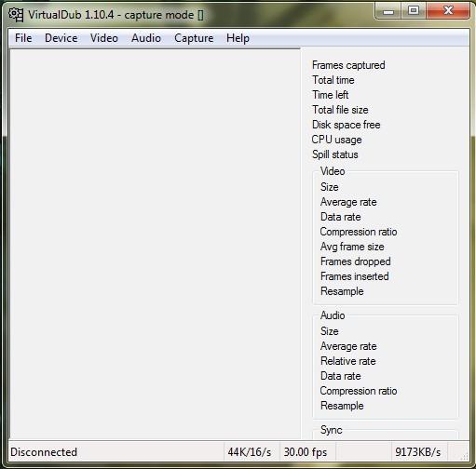Screen dimensions: 476x469
Task: Open the Help menu
Action: point(238,38)
